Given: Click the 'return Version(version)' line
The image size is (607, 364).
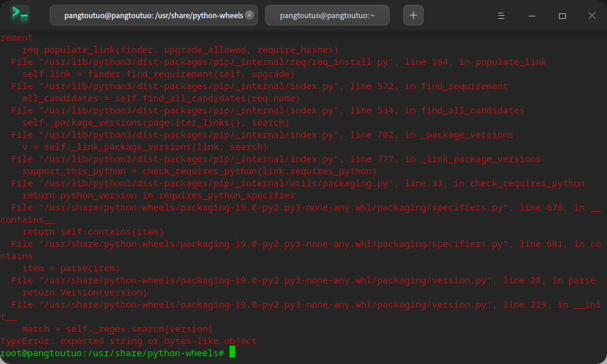Looking at the screenshot, I should tap(85, 292).
